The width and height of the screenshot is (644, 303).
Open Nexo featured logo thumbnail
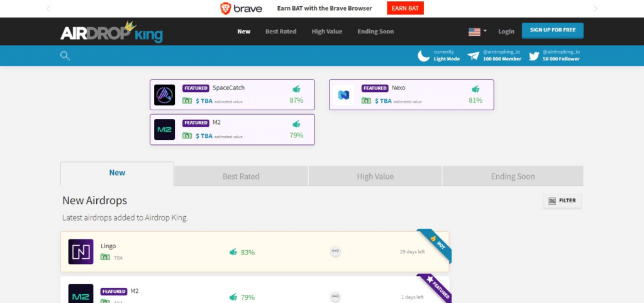pyautogui.click(x=343, y=94)
